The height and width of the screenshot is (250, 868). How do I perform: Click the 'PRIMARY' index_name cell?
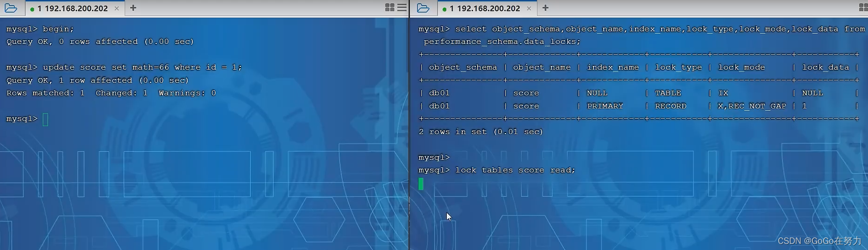(x=605, y=106)
